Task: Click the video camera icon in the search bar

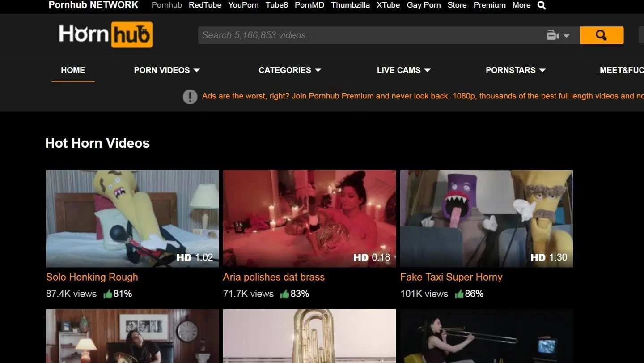Action: [x=553, y=35]
